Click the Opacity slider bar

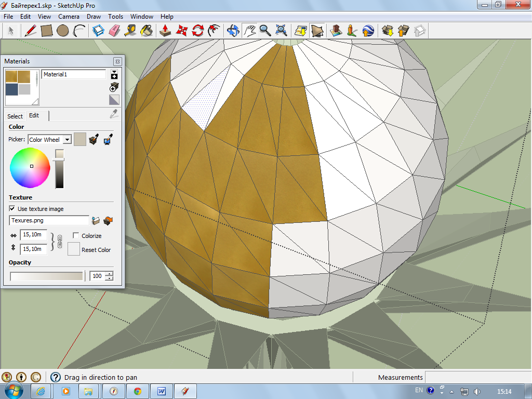tap(46, 276)
